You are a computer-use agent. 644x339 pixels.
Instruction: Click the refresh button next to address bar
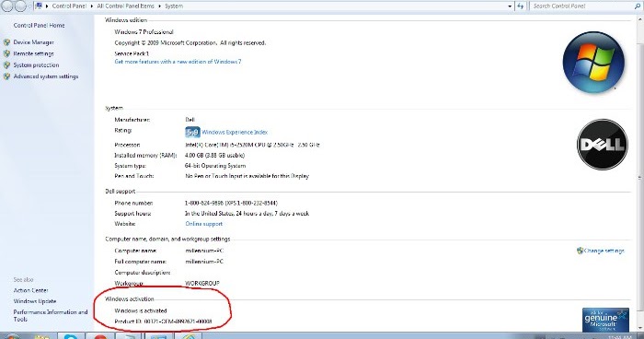point(521,6)
